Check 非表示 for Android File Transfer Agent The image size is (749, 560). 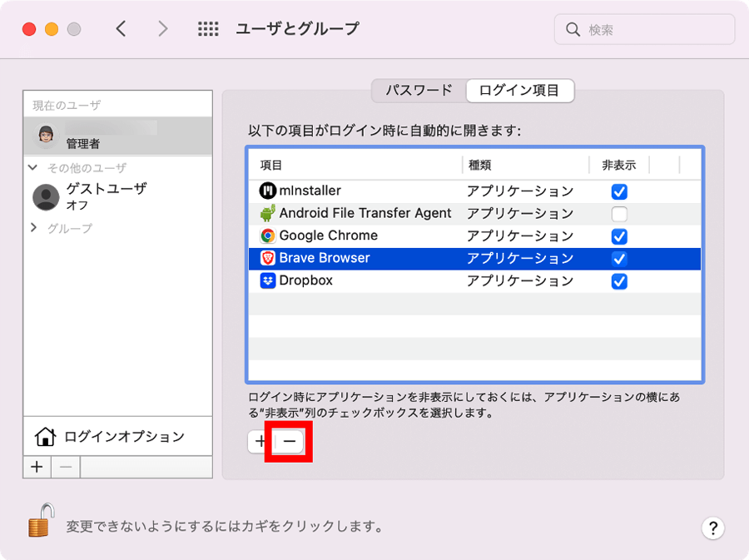(x=619, y=214)
